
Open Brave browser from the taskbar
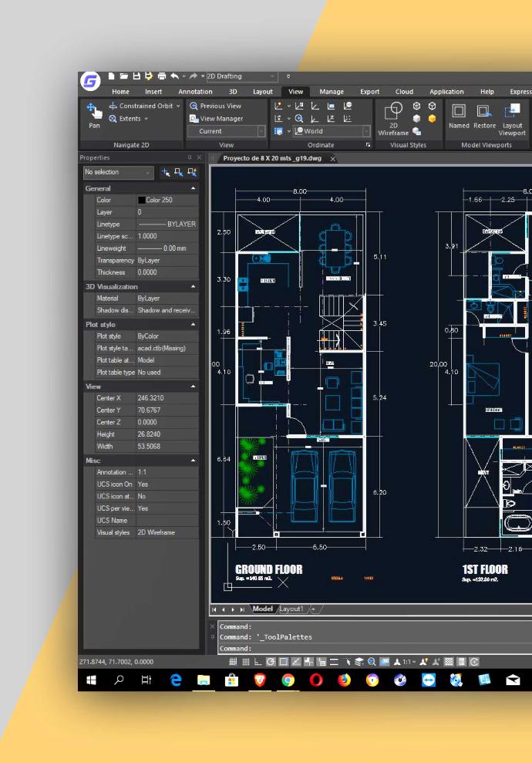click(260, 680)
